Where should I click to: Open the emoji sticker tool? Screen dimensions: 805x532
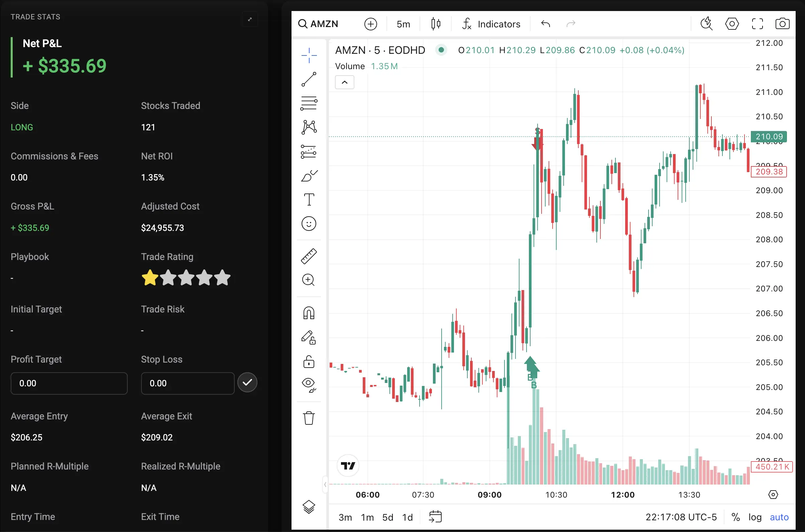click(309, 224)
